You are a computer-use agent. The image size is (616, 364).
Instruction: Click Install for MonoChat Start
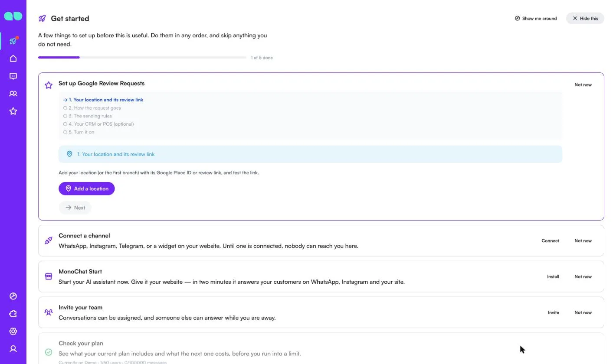[x=553, y=276]
